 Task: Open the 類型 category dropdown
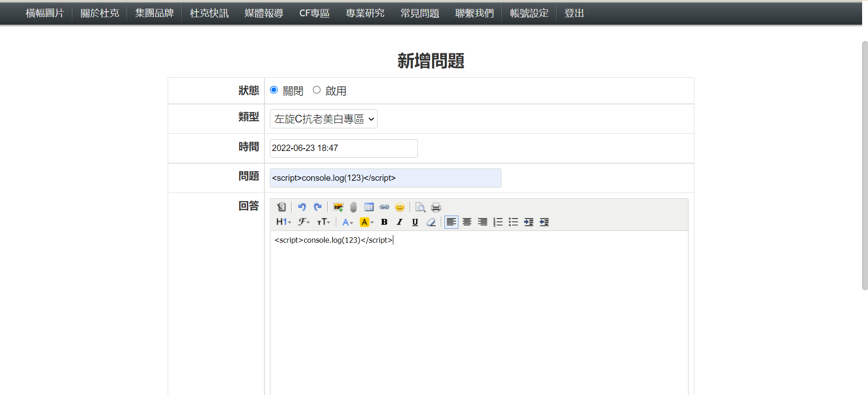324,119
